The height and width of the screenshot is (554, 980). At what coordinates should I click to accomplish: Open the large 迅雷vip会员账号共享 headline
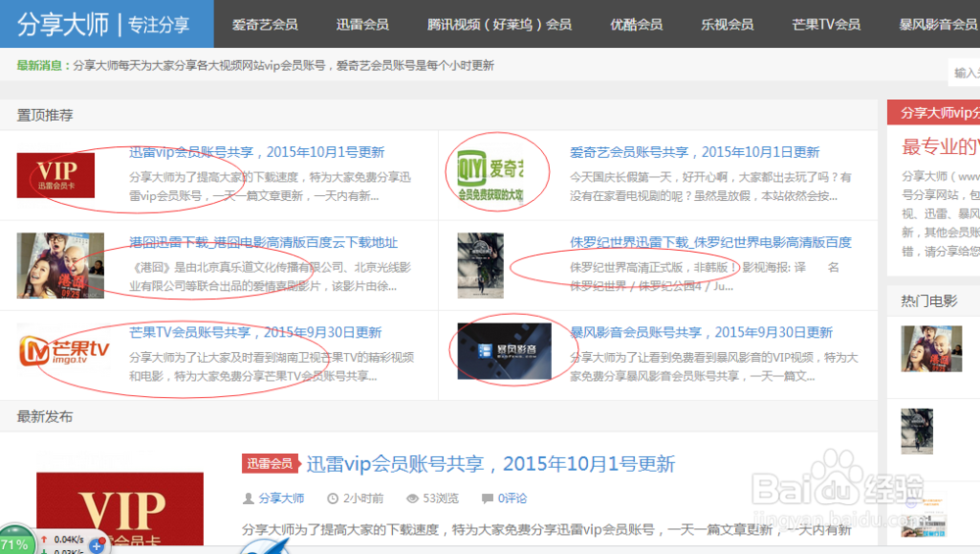tap(491, 464)
